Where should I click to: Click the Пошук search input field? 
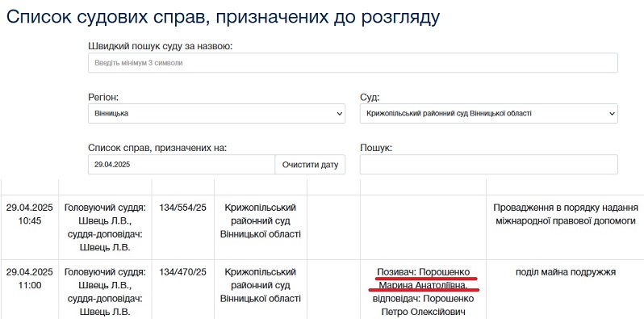(489, 165)
